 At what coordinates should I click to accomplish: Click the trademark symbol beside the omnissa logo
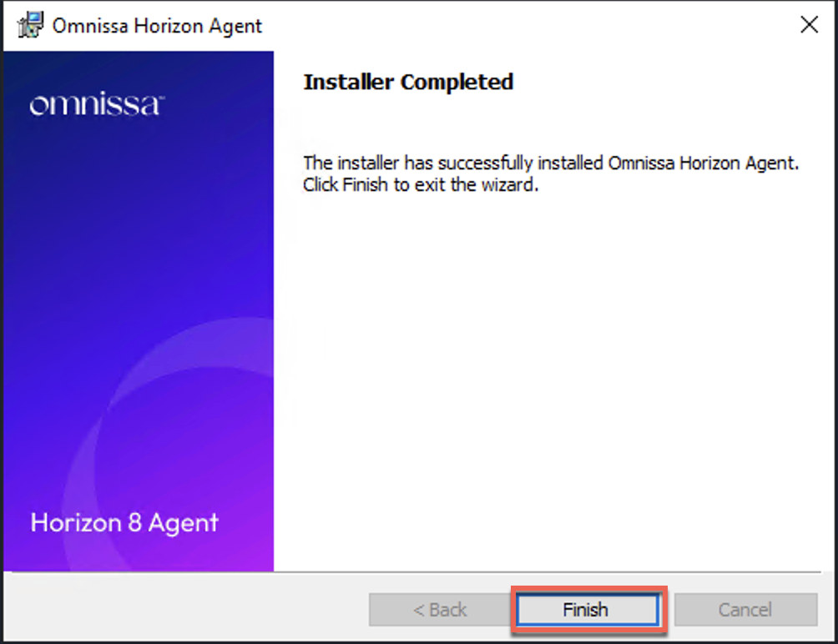[162, 98]
